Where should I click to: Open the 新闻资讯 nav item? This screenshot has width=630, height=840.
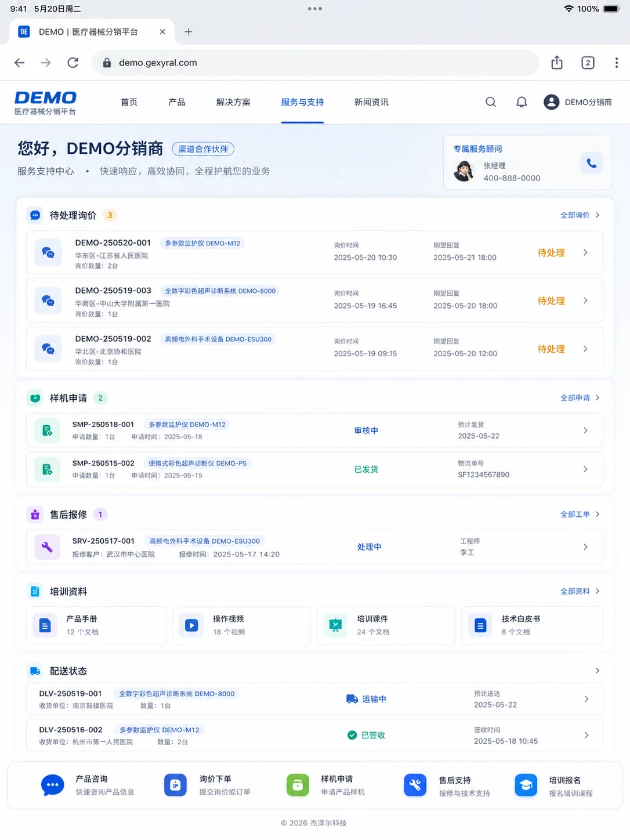(371, 102)
